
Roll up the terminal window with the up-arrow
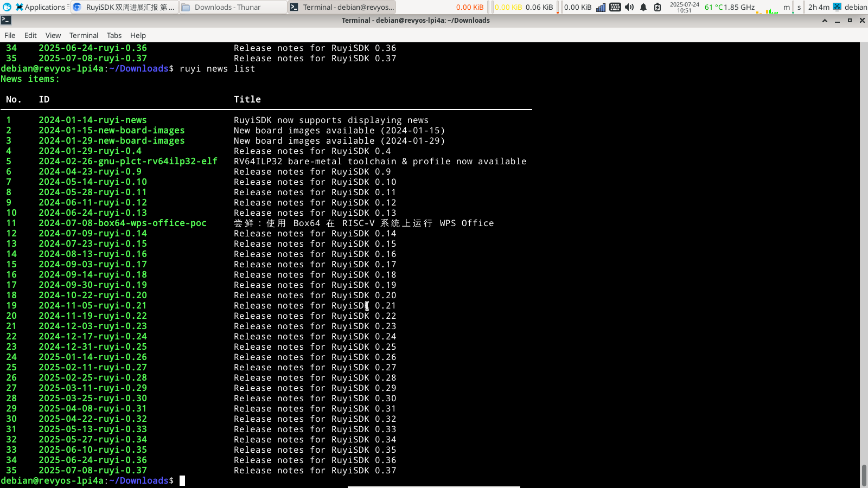(x=825, y=21)
